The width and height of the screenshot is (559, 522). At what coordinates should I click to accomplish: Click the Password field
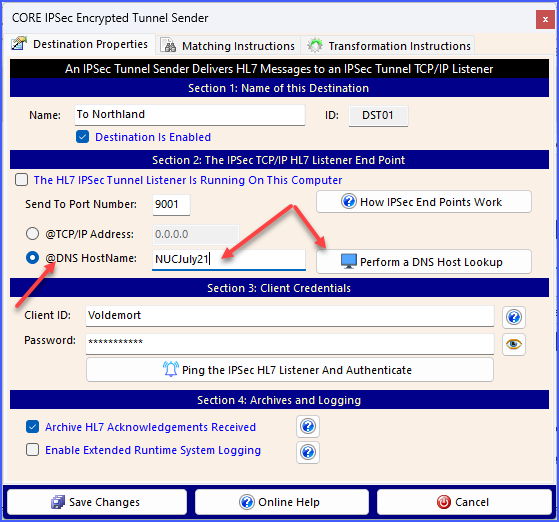[x=289, y=344]
